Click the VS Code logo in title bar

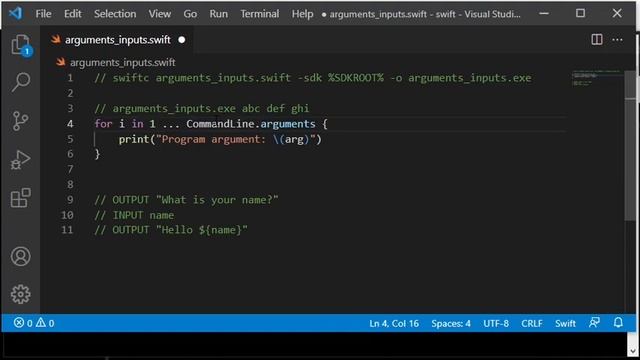16,13
